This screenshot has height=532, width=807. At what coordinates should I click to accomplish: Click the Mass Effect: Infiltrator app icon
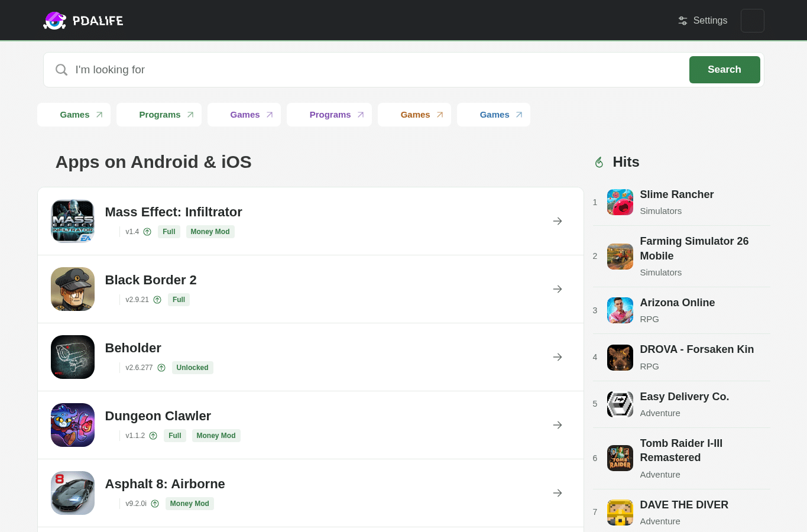pyautogui.click(x=73, y=221)
